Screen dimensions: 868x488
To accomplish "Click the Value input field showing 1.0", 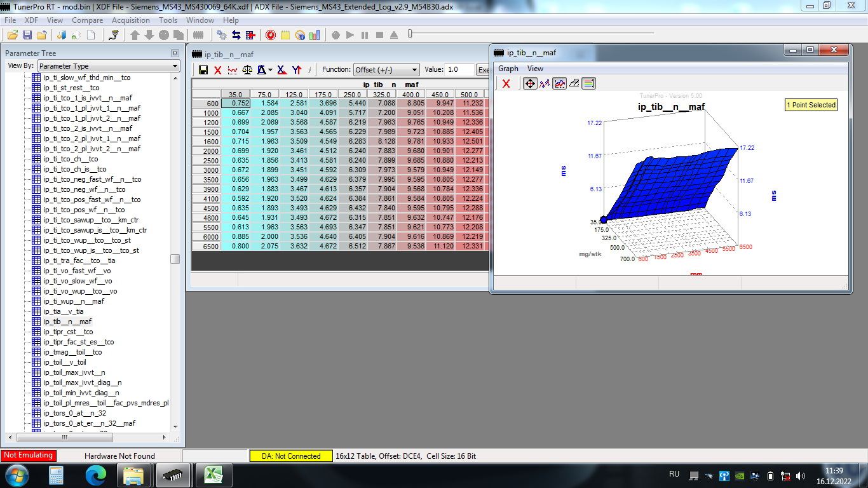I will [460, 70].
